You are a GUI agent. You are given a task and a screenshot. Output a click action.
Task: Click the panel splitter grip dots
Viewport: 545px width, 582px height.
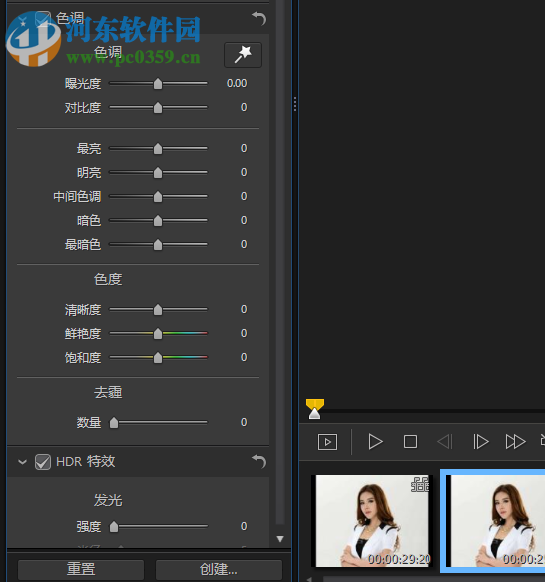coord(295,104)
